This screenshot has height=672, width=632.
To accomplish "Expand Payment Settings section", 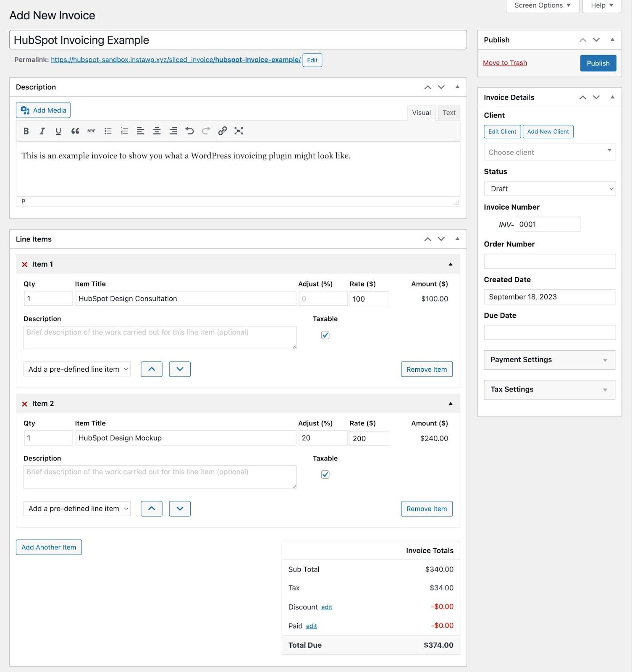I will tap(550, 360).
